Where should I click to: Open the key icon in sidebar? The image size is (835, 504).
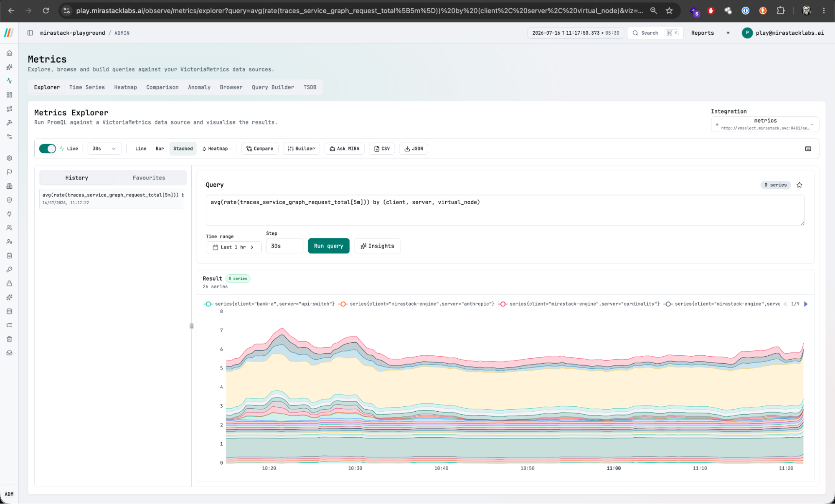(9, 269)
